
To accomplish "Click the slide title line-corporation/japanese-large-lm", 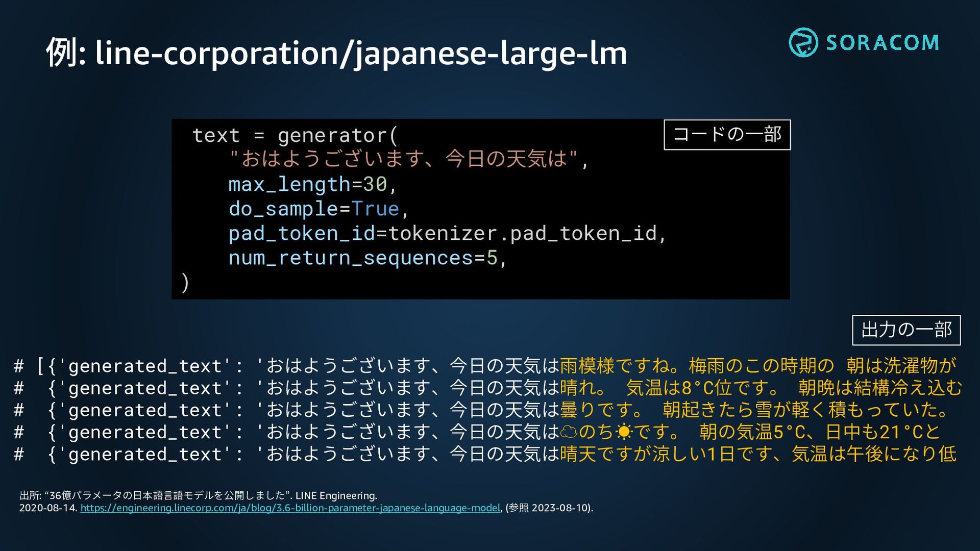I will 336,53.
